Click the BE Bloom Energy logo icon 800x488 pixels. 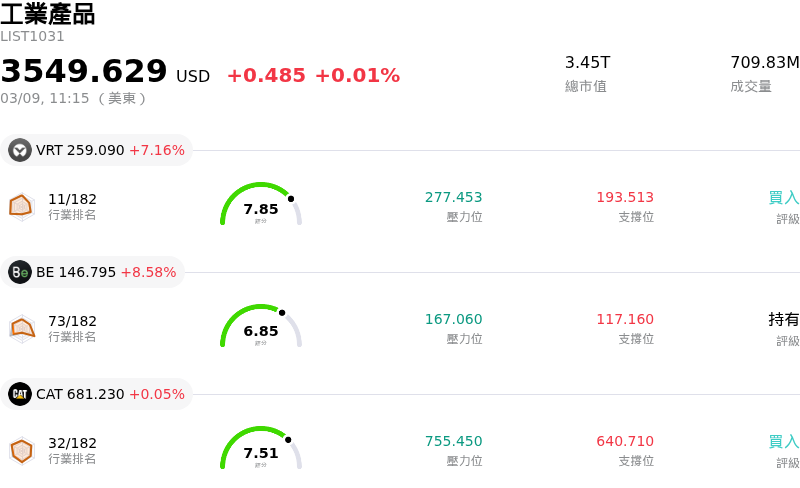coord(20,272)
